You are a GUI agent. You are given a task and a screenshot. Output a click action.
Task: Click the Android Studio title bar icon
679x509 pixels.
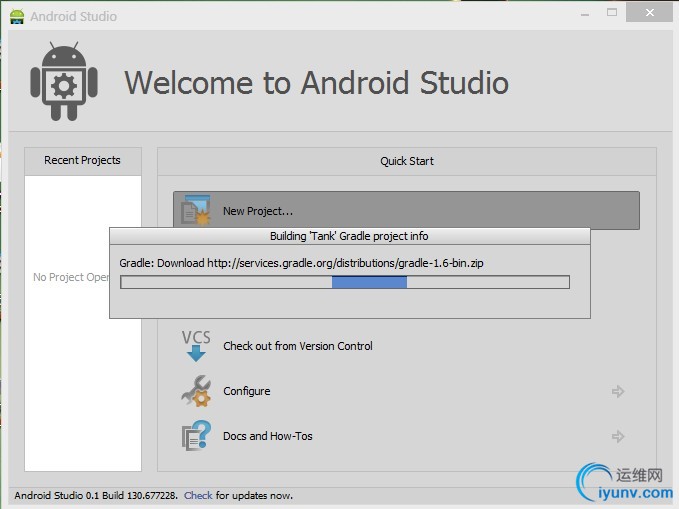tap(17, 16)
